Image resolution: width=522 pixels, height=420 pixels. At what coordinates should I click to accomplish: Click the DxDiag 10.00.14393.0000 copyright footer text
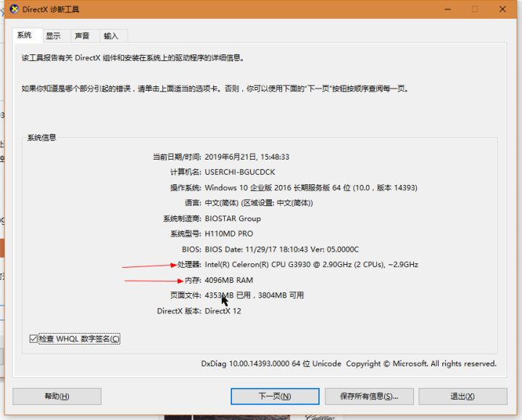(349, 363)
